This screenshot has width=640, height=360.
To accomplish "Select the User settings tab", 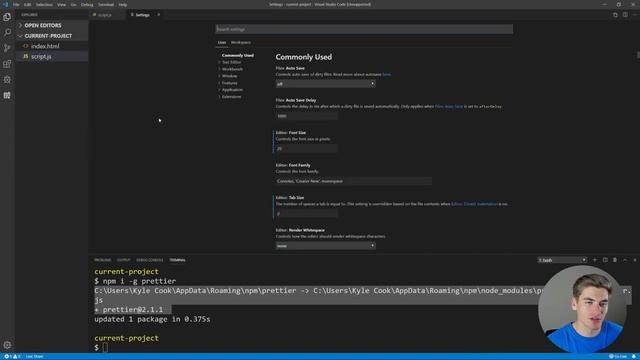I will click(222, 42).
